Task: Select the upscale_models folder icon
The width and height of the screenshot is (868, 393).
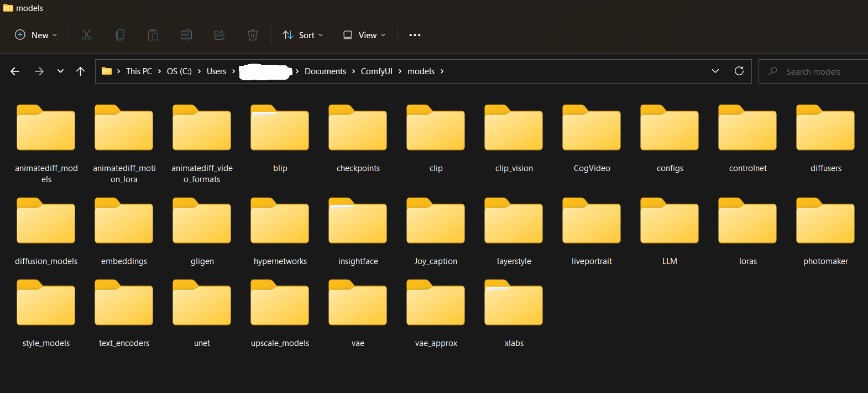Action: (280, 302)
